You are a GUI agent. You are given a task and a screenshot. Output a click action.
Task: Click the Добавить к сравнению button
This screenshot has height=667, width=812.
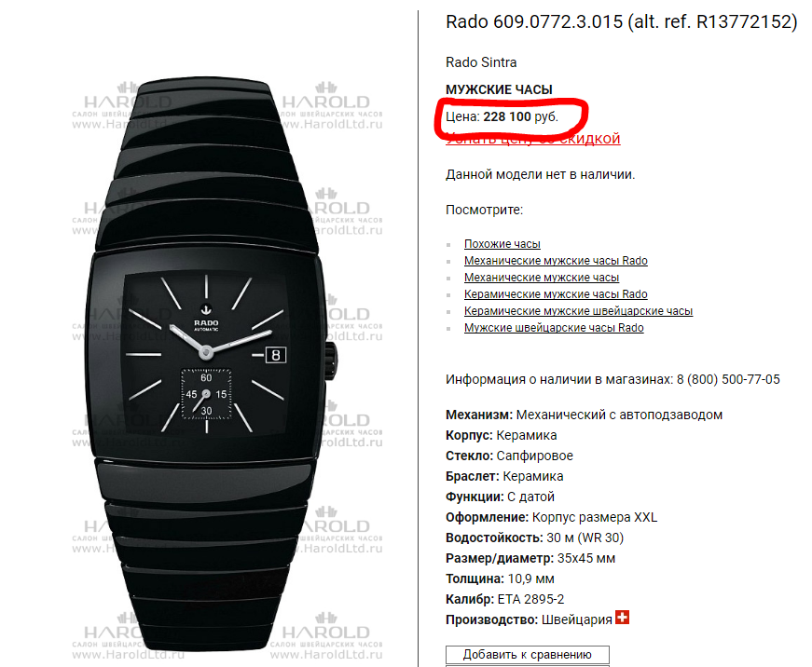(x=527, y=655)
